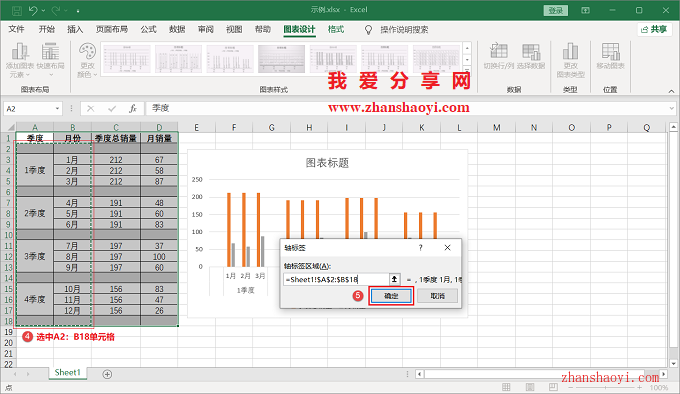Screen dimensions: 680x394
Task: Open the Add Chart Element menu
Action: (20, 60)
